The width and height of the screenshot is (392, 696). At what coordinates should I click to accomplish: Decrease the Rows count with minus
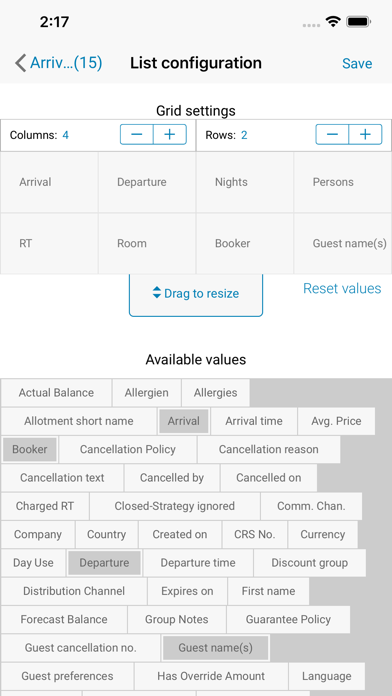point(332,134)
